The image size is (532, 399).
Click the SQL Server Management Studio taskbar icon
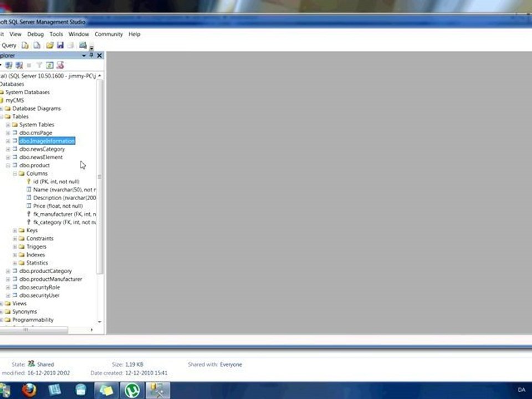coord(158,390)
